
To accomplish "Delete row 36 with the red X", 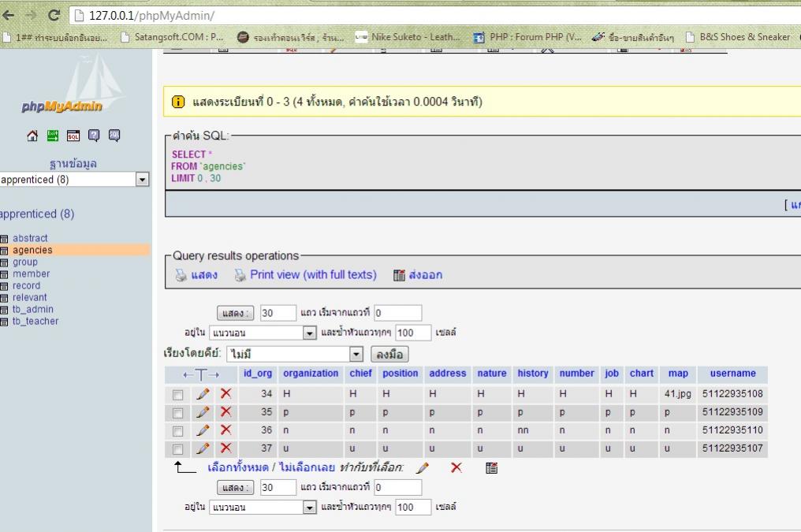I will [x=226, y=431].
